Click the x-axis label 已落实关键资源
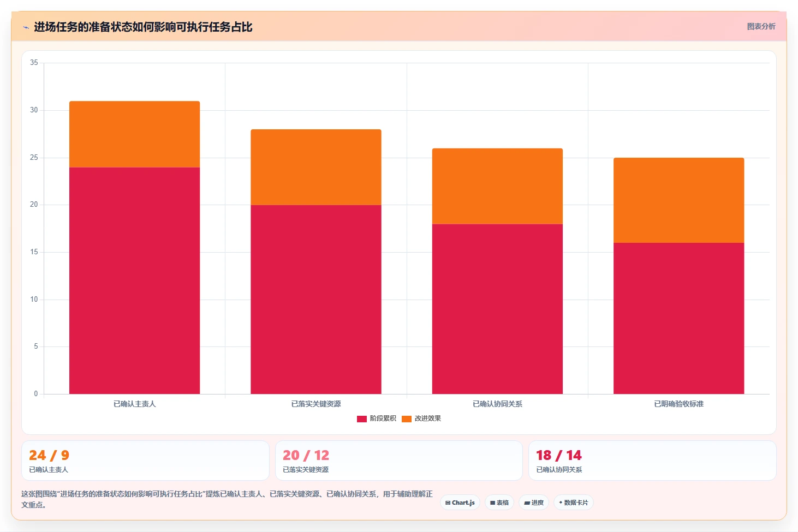798x532 pixels. pyautogui.click(x=316, y=404)
